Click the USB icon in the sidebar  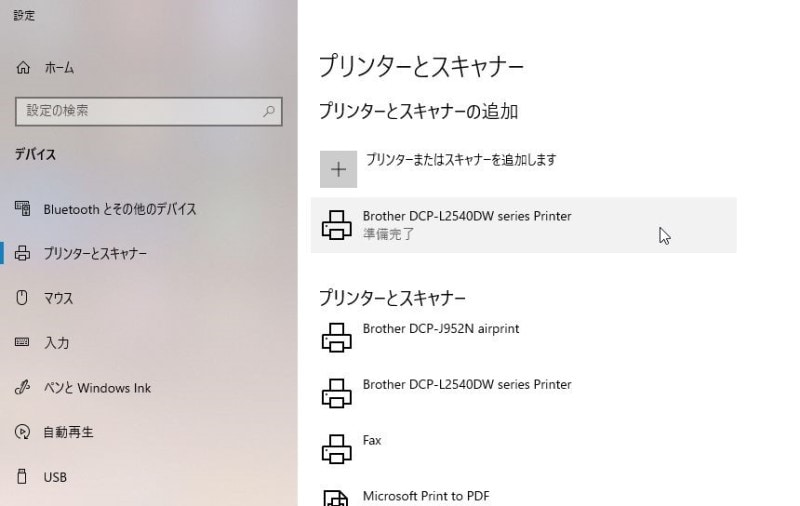[x=22, y=476]
